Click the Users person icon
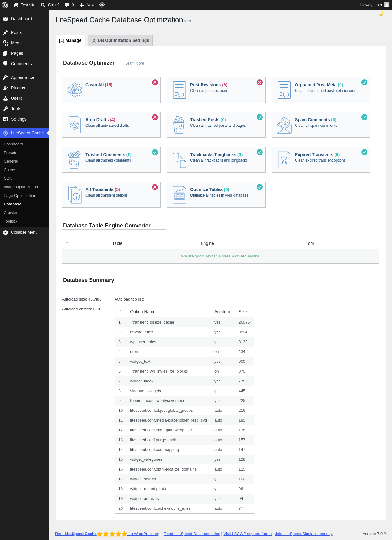392x540 pixels. [6, 98]
